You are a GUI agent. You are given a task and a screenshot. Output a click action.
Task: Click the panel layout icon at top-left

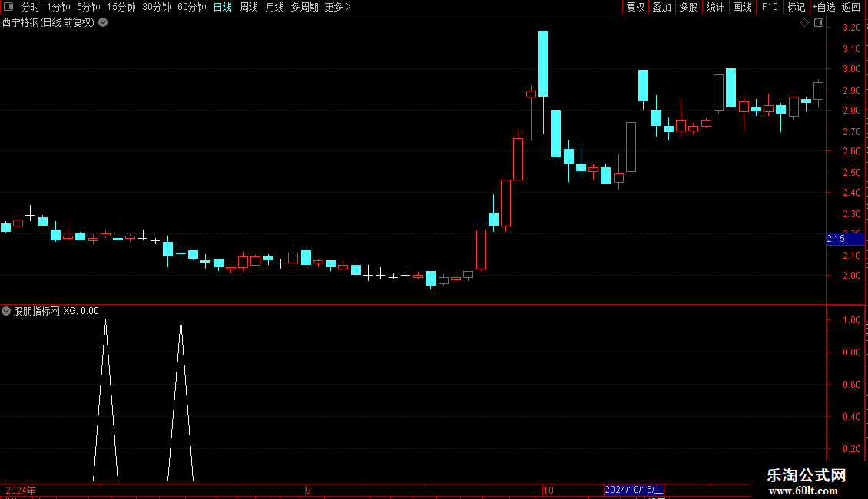[x=8, y=7]
